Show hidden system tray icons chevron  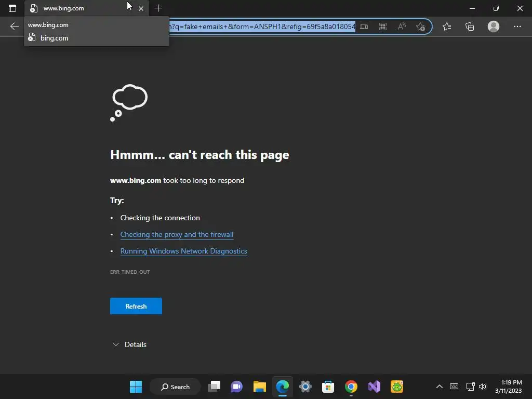pyautogui.click(x=440, y=387)
